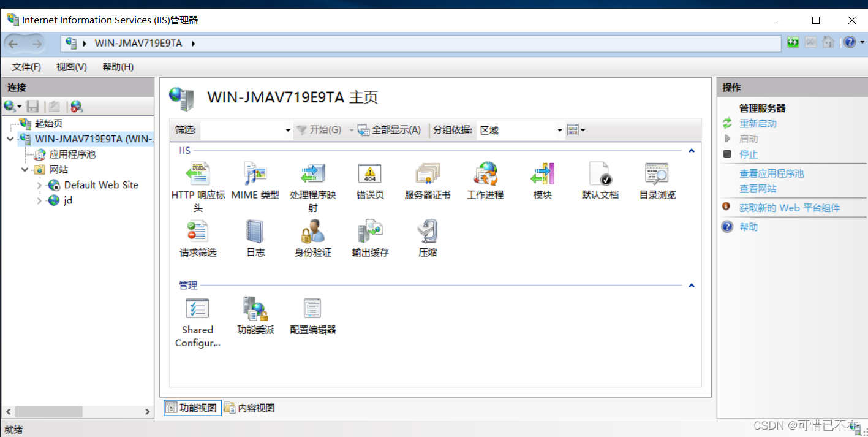The height and width of the screenshot is (437, 868).
Task: Open the 错误页 feature icon
Action: click(x=370, y=175)
